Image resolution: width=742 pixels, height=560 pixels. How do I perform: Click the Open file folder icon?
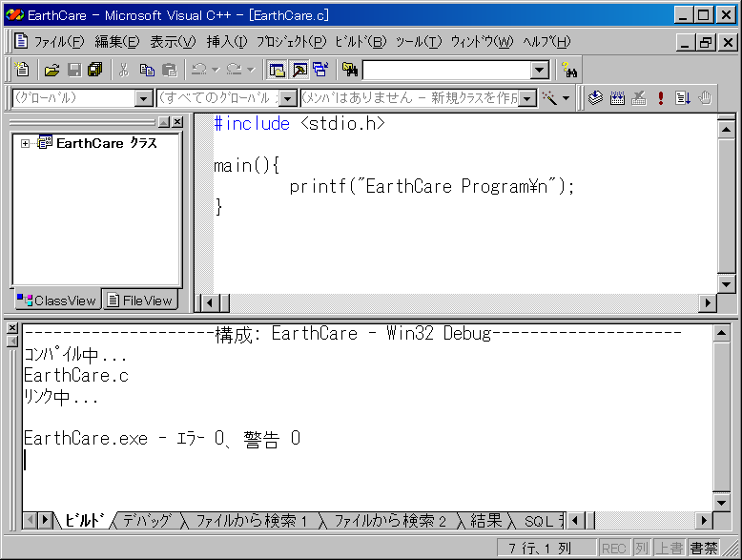tap(52, 70)
